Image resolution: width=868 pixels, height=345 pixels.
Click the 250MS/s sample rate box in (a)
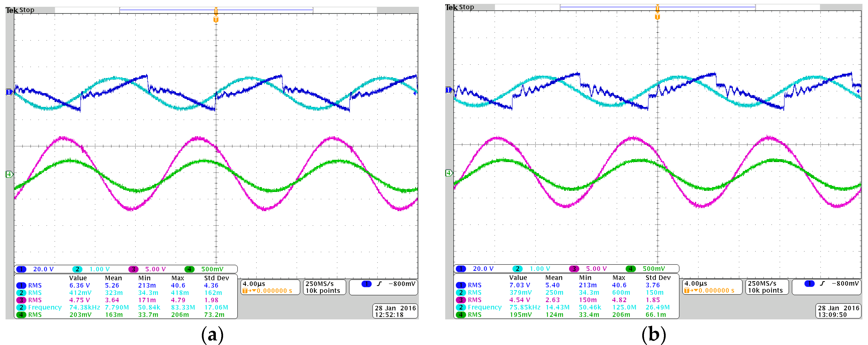click(325, 287)
